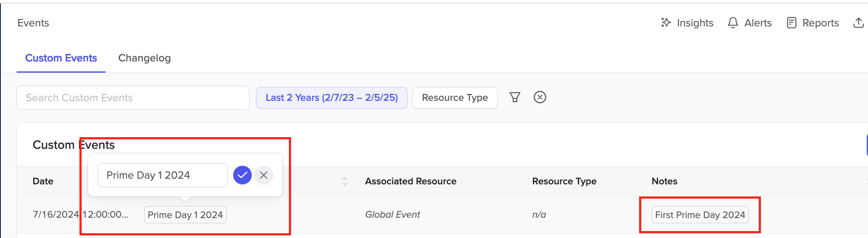Switch to the Changelog tab

(x=145, y=58)
